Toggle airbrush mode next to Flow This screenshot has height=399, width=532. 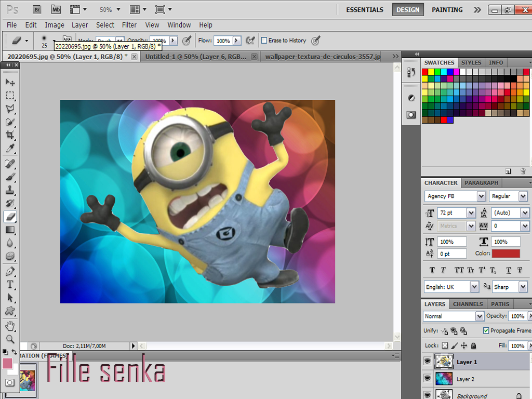(250, 41)
